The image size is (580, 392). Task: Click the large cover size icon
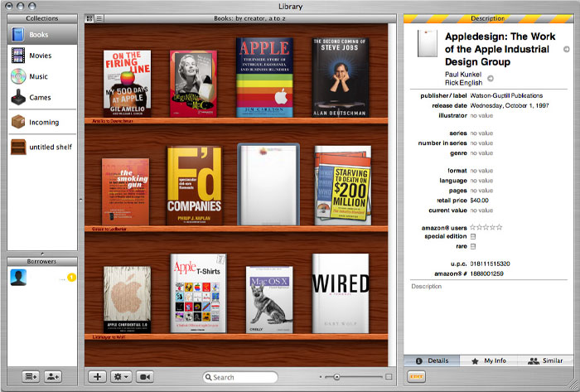(389, 377)
